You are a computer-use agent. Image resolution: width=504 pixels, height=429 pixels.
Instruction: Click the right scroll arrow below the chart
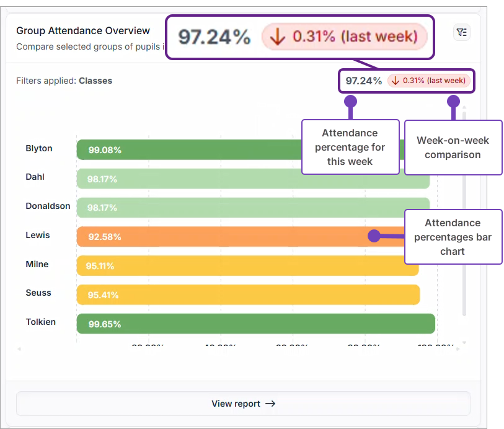(459, 348)
